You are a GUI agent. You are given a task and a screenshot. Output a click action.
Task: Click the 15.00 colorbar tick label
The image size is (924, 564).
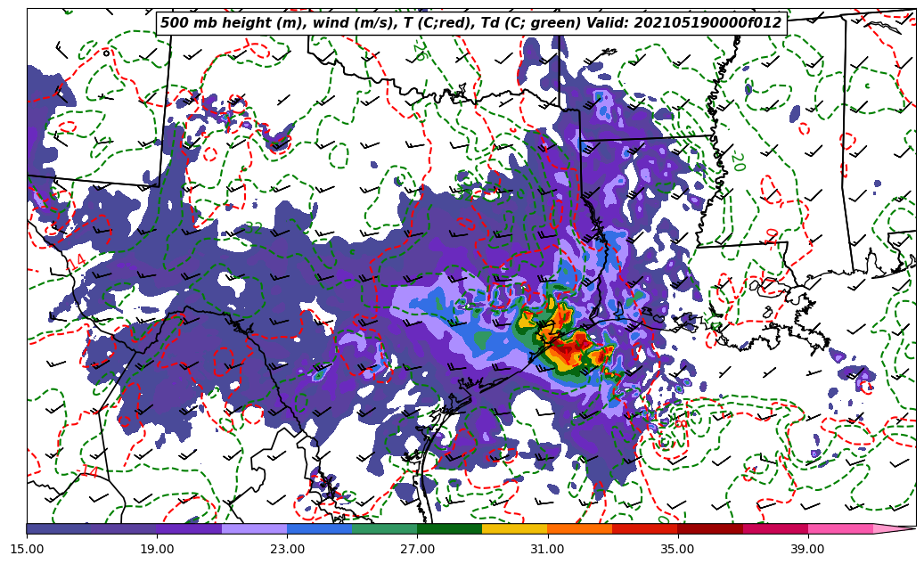coord(27,549)
